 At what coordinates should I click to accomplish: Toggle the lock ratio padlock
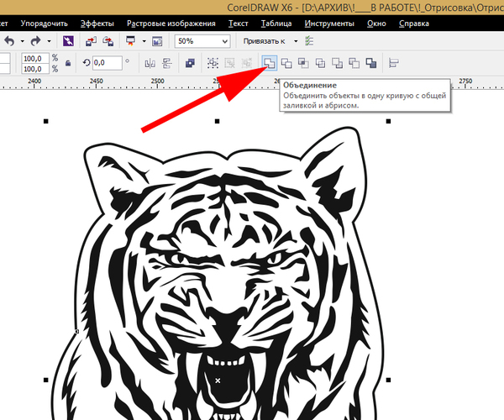click(68, 63)
